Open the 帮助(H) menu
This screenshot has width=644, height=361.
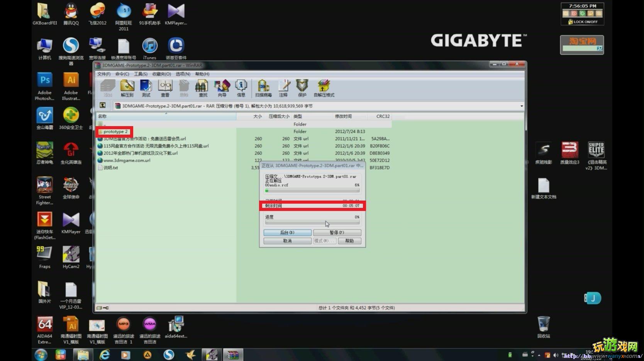click(202, 74)
